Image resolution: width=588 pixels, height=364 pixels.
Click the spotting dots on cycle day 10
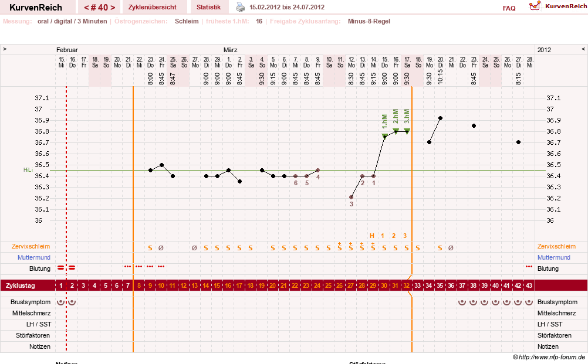pos(161,267)
